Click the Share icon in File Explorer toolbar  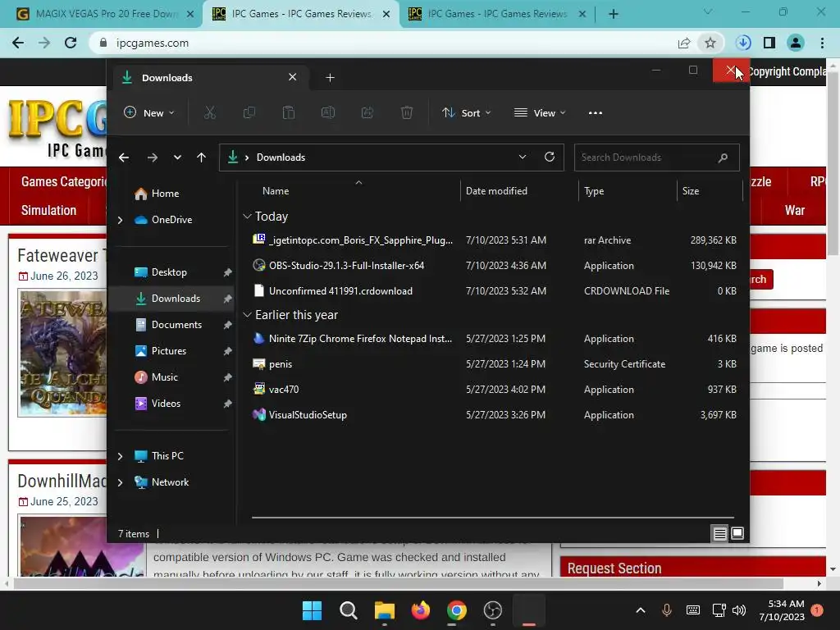[x=367, y=112]
